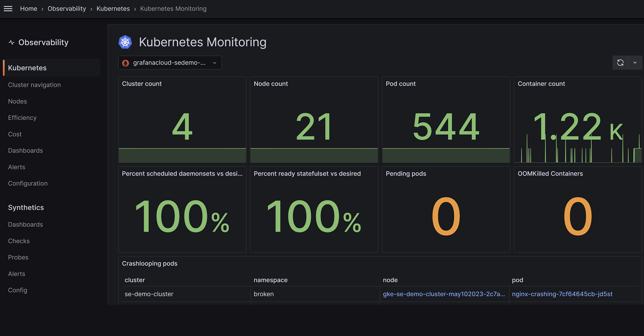The width and height of the screenshot is (644, 336).
Task: Select Checks under Synthetics
Action: [19, 241]
